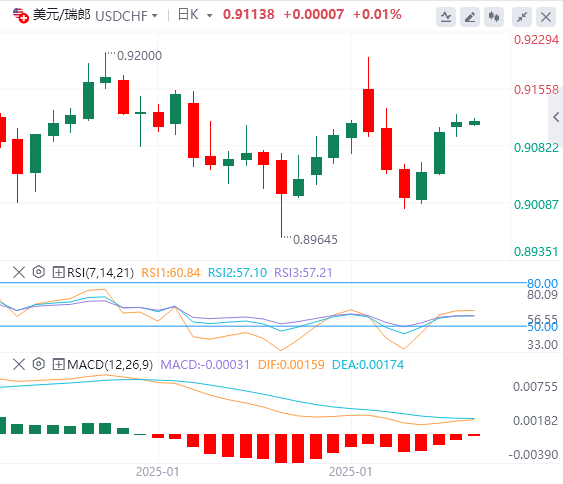Toggle the MACD panel expand box

click(58, 364)
